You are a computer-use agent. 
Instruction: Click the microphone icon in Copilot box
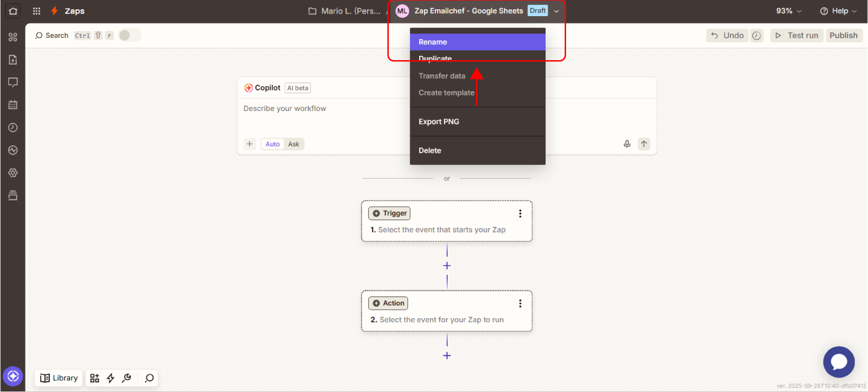[x=627, y=144]
